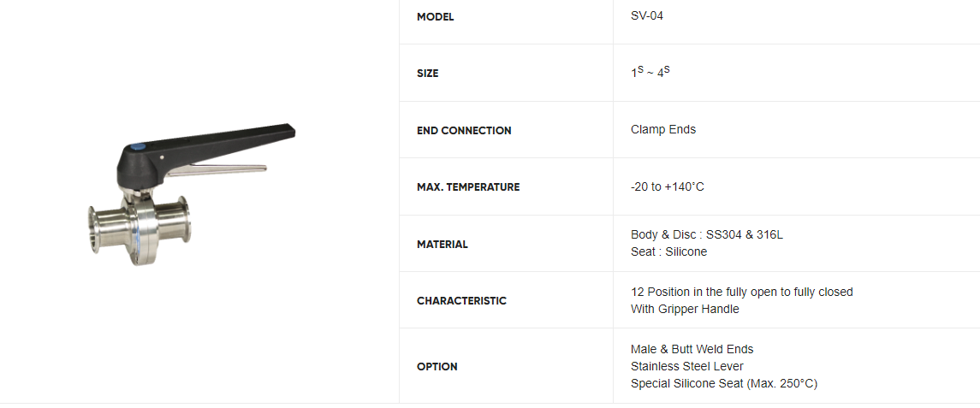Click the Clamp Ends text
Screen dimensions: 980x408
[x=663, y=129]
